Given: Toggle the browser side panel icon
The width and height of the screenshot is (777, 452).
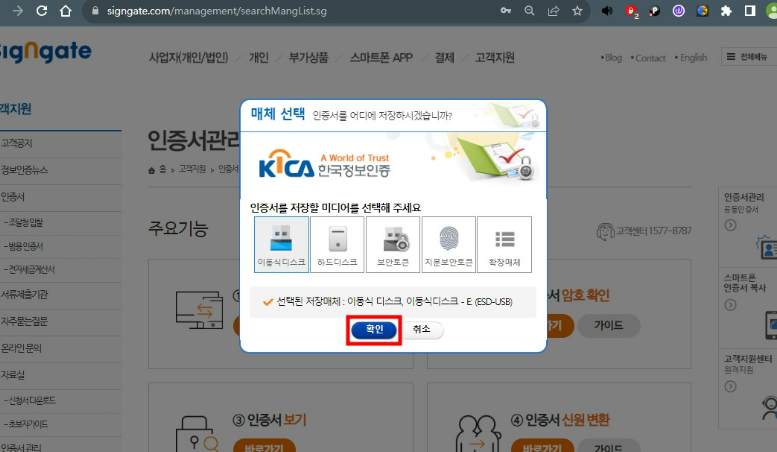Looking at the screenshot, I should (750, 10).
